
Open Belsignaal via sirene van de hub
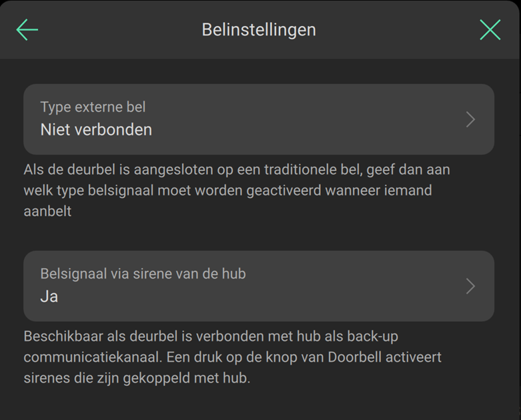click(258, 286)
